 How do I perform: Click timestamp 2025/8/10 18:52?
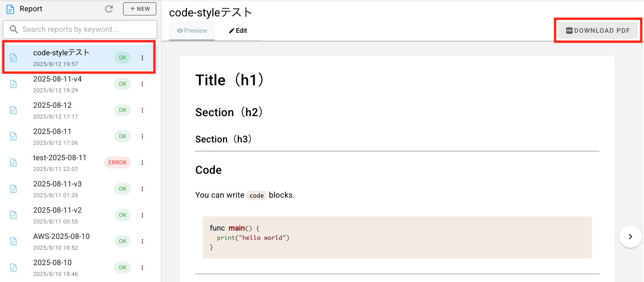[x=56, y=248]
